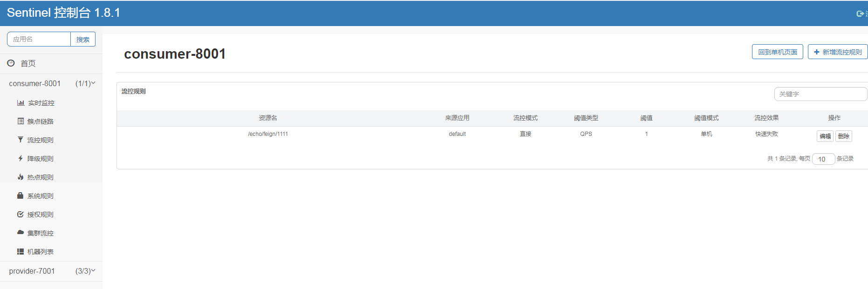Click the consumer-8001 page heading
Image resolution: width=868 pixels, height=289 pixels.
click(x=175, y=54)
